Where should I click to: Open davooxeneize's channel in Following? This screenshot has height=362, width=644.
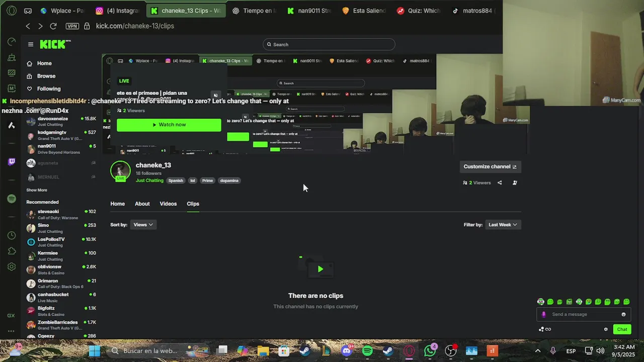click(61, 121)
